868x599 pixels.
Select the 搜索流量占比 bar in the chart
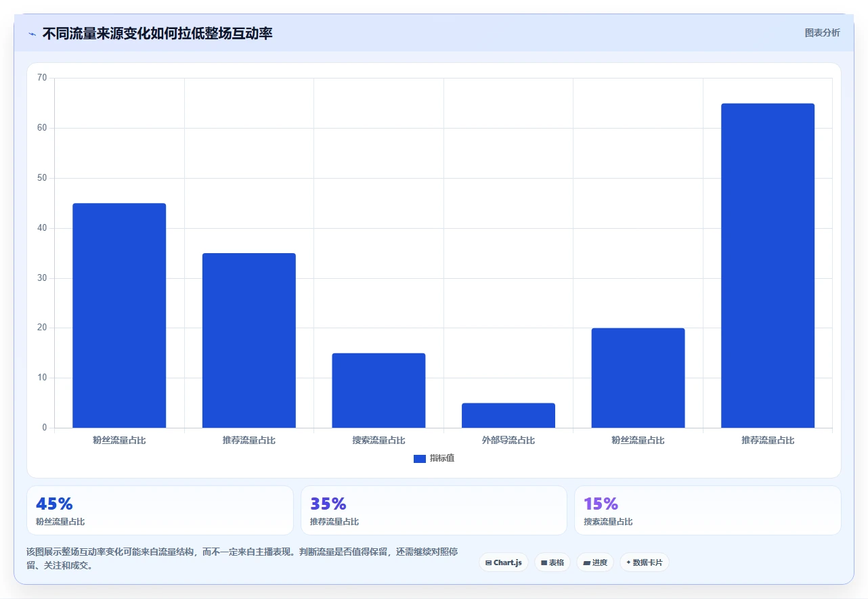coord(378,391)
